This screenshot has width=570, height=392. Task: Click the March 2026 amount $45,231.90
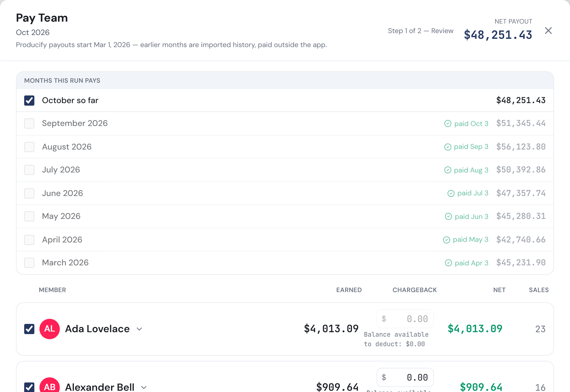521,263
